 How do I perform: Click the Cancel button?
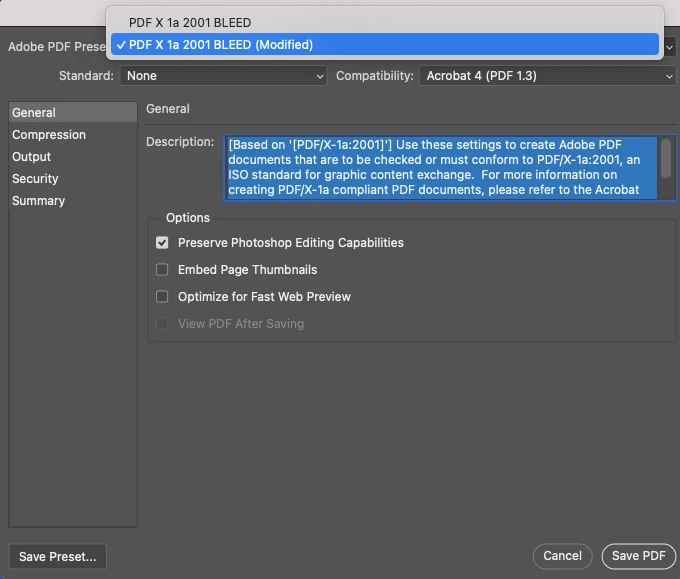click(562, 556)
